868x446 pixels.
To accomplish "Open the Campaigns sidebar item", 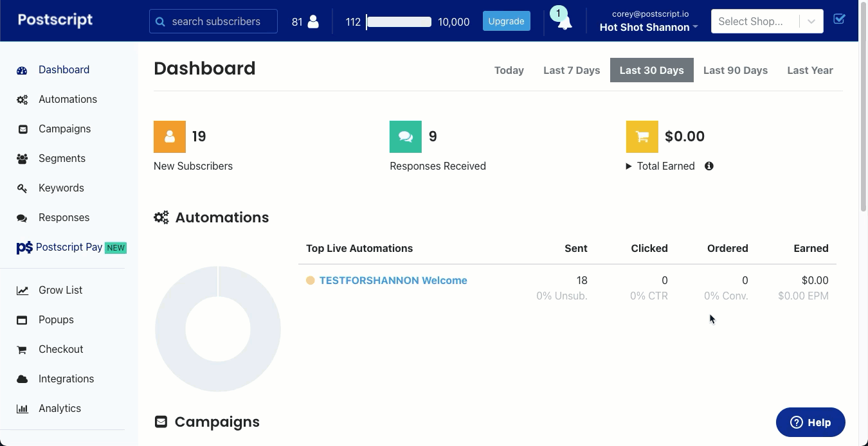I will tap(64, 129).
